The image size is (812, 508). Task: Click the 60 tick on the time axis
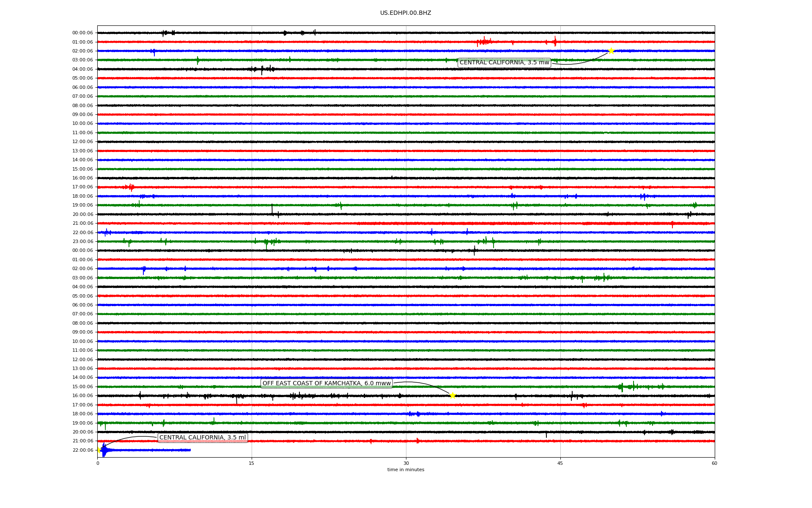point(714,463)
